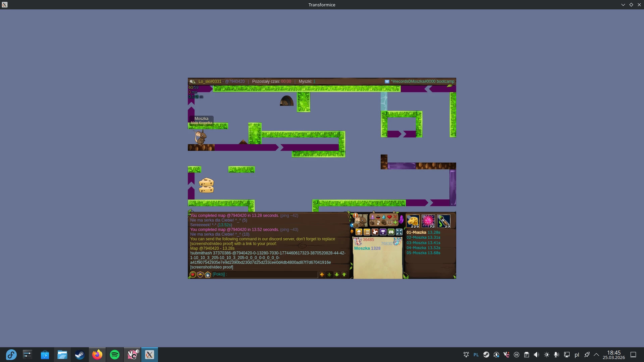Click the green plus more emotes icon
The height and width of the screenshot is (362, 644).
click(395, 222)
